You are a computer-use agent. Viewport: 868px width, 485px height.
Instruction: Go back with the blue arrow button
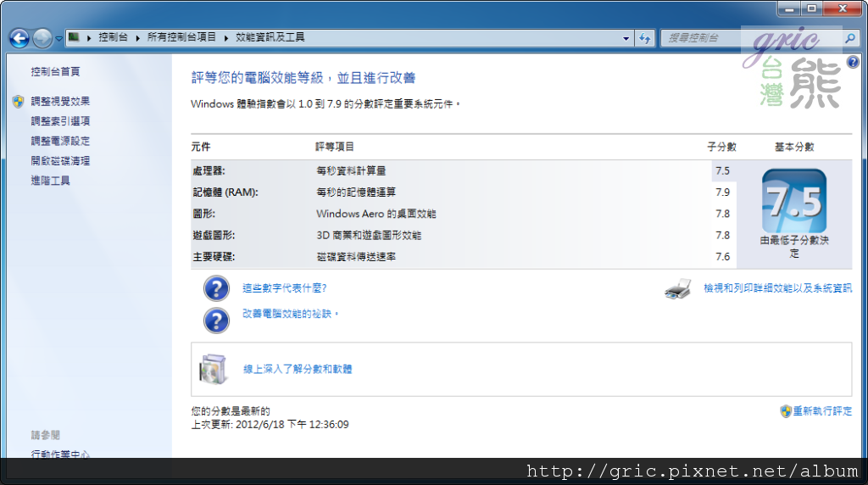[19, 38]
